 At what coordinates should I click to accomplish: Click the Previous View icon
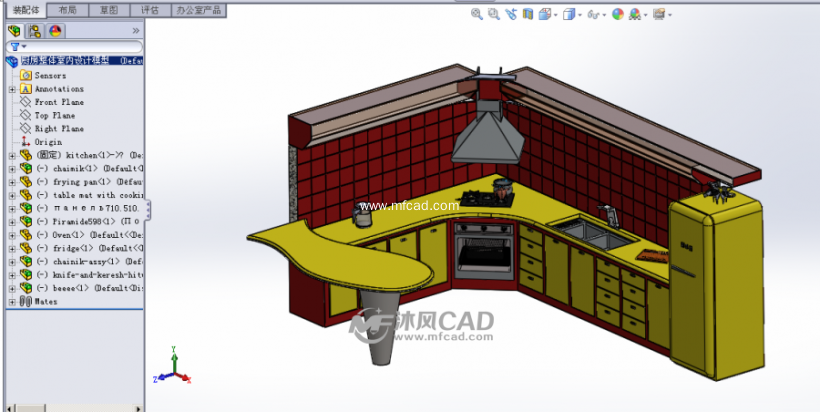pyautogui.click(x=510, y=14)
